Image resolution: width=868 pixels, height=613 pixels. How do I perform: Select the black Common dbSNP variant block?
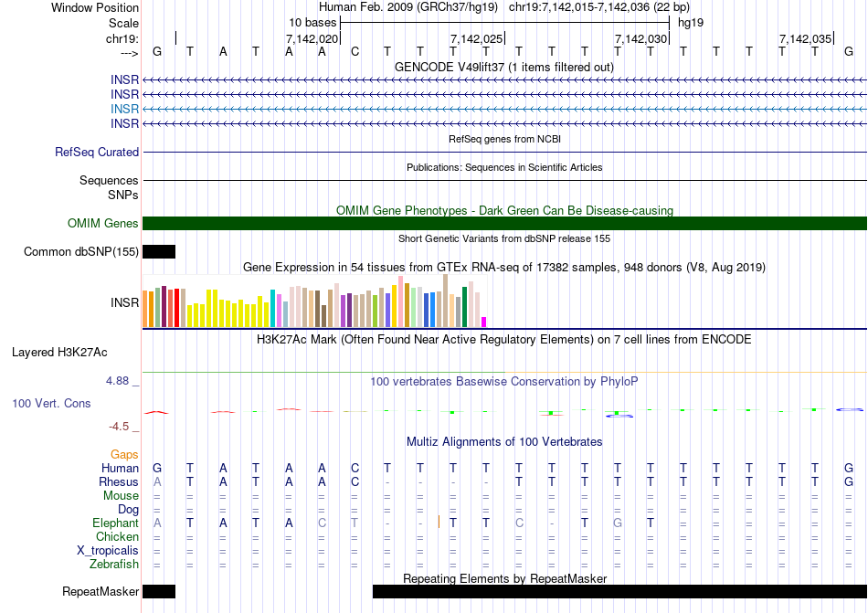(x=159, y=252)
